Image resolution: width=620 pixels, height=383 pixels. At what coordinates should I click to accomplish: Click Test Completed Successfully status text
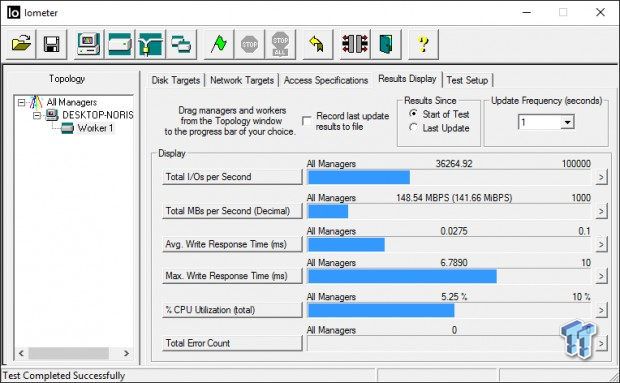click(64, 375)
